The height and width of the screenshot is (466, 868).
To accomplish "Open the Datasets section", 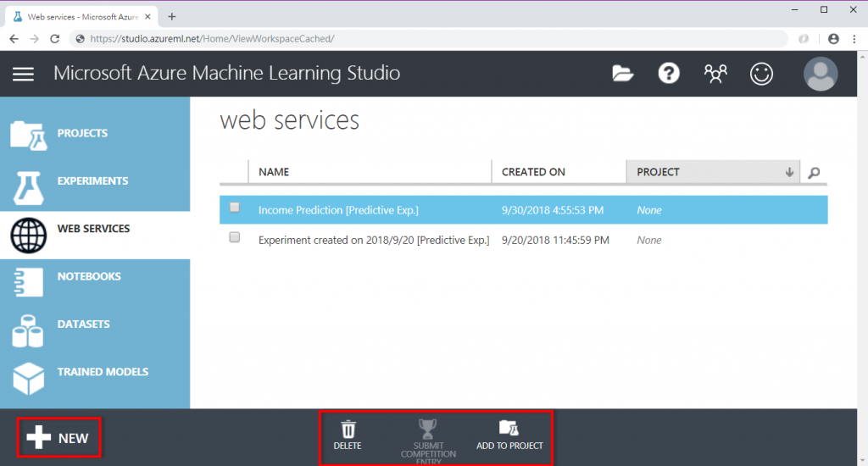I will click(x=84, y=324).
